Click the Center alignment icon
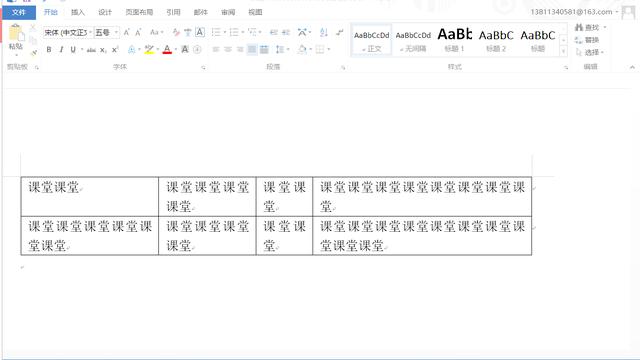Image resolution: width=640 pixels, height=360 pixels. coord(228,50)
